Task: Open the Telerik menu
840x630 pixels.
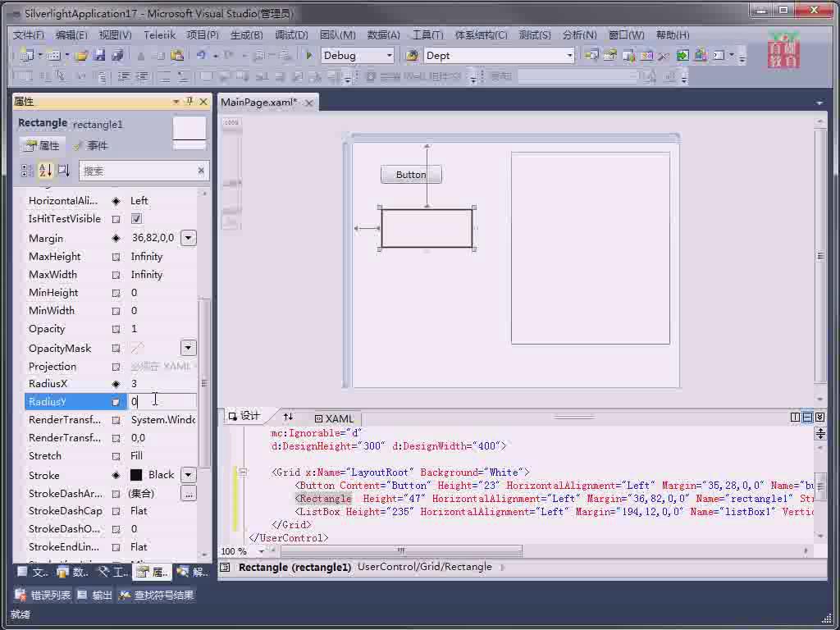Action: [x=159, y=34]
